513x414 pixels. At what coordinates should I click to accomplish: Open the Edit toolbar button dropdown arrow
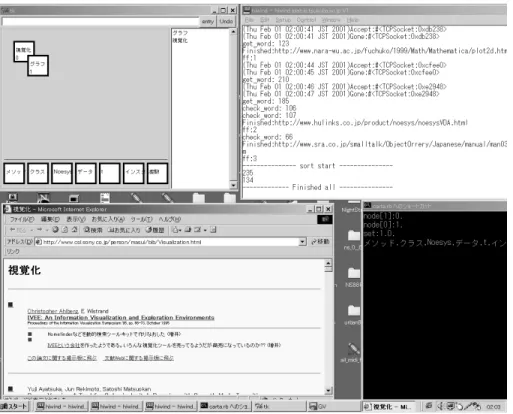tap(205, 230)
